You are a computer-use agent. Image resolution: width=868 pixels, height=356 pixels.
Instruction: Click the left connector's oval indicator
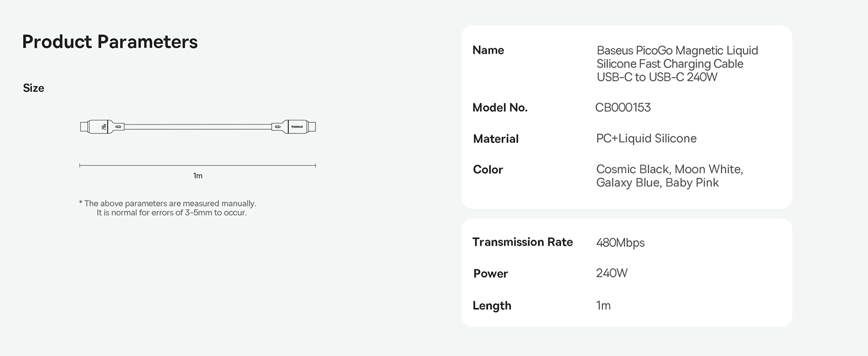pyautogui.click(x=118, y=126)
